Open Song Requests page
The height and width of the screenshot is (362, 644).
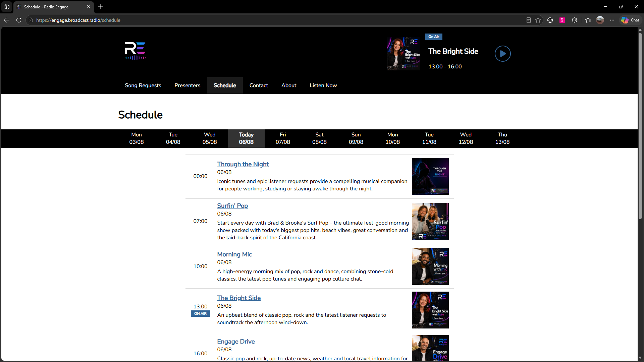click(x=143, y=85)
